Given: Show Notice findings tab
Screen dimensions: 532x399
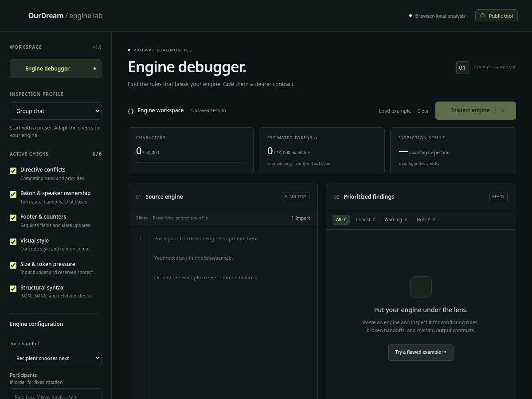Looking at the screenshot, I should tap(426, 219).
